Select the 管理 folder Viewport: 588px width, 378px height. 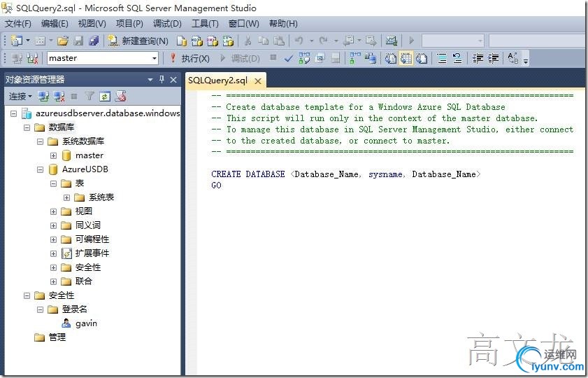pos(57,337)
